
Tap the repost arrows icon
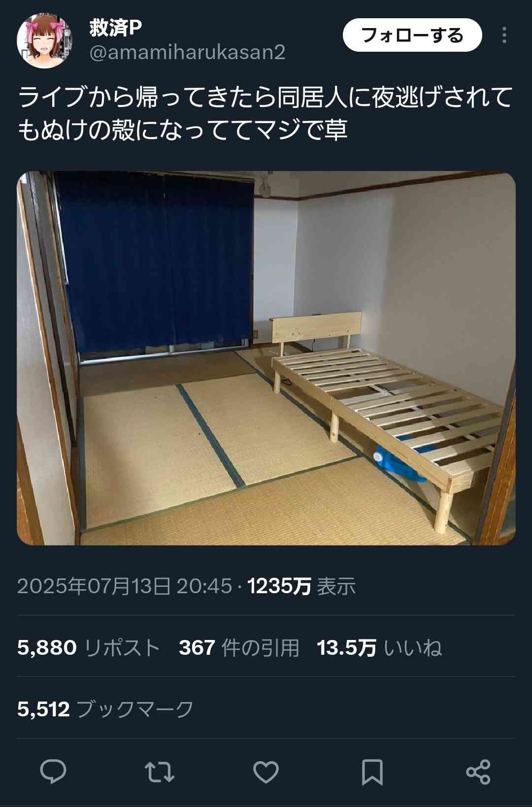point(159,772)
